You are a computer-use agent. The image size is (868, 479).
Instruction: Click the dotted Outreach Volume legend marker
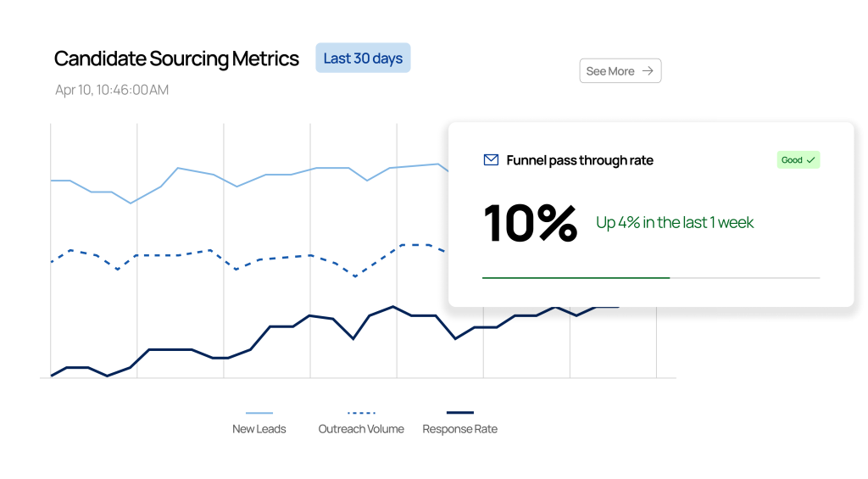(361, 413)
